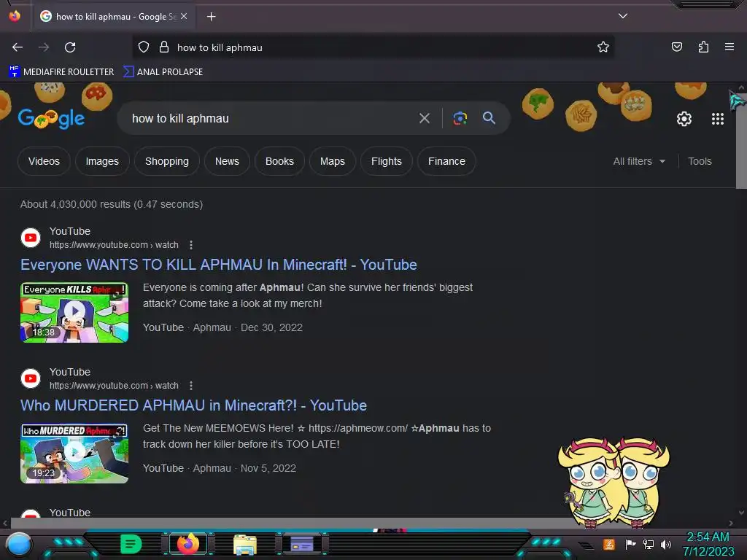Open File Explorer from taskbar

pyautogui.click(x=245, y=544)
